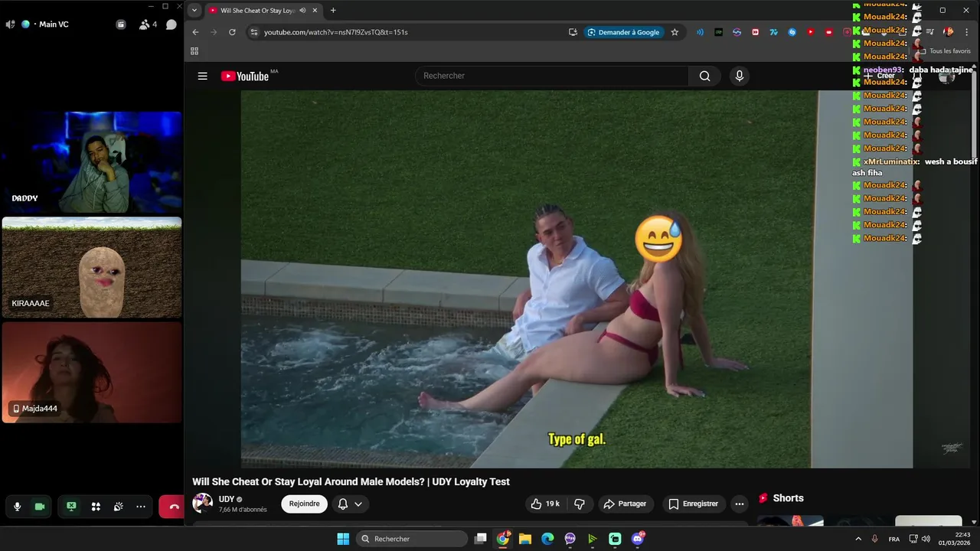980x551 pixels.
Task: Open Windows Start menu
Action: [x=343, y=539]
